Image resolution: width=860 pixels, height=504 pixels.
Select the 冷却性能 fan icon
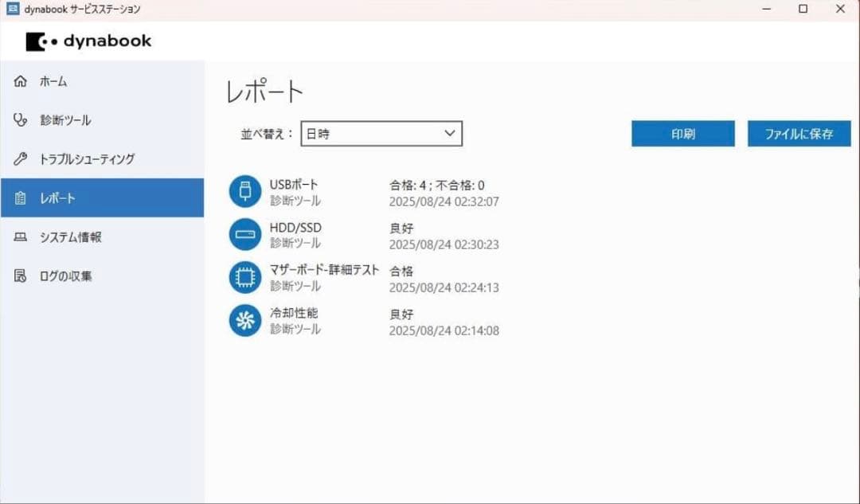(x=244, y=320)
